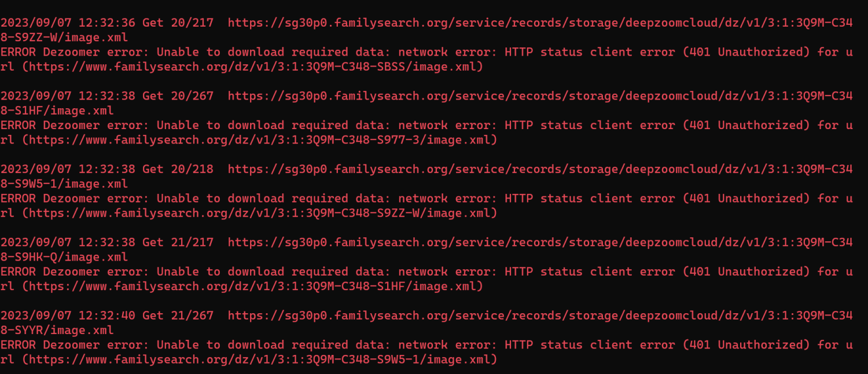Image resolution: width=868 pixels, height=374 pixels.
Task: Open the sg30p0 URL after Get 21/267
Action: click(540, 316)
